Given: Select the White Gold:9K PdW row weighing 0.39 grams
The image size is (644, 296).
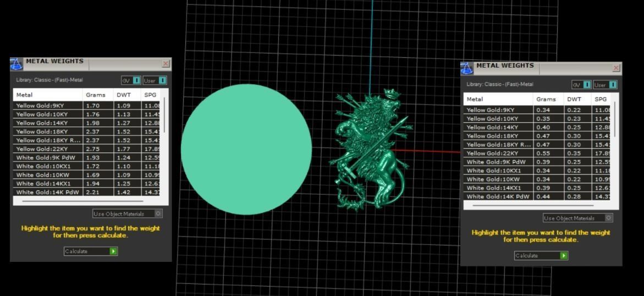Looking at the screenshot, I should pyautogui.click(x=537, y=162).
